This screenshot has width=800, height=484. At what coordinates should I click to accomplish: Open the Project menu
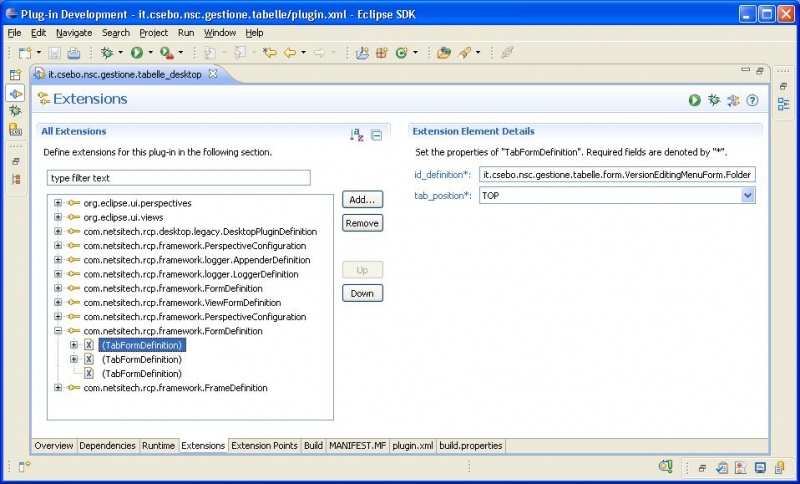coord(154,33)
